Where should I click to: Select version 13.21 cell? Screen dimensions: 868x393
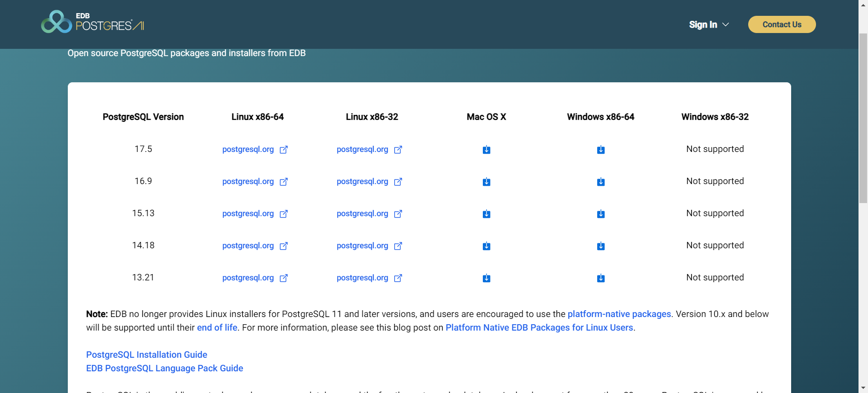pos(143,277)
